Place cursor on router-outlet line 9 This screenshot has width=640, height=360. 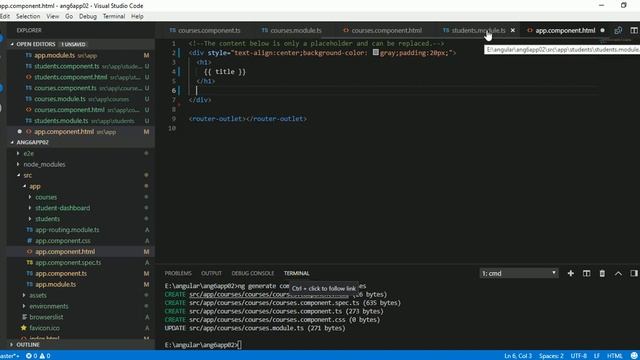[248, 119]
